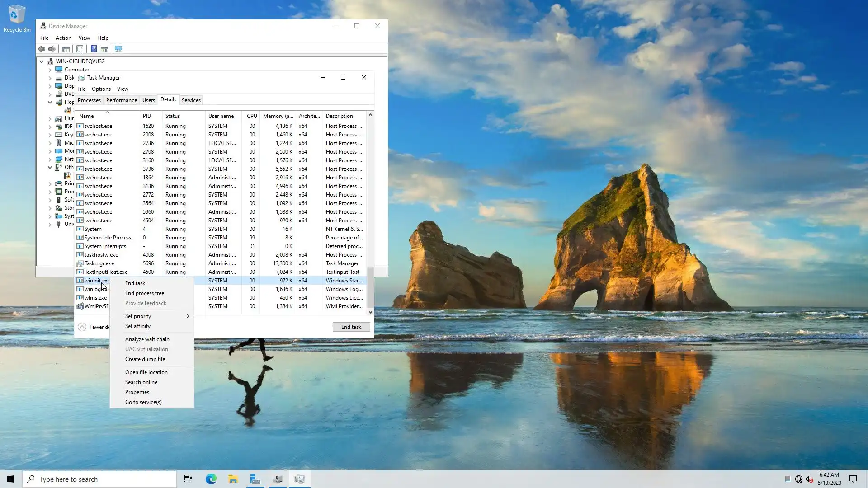Click the Help icon in Device Manager toolbar
Screen dimensions: 868x488
[x=94, y=49]
